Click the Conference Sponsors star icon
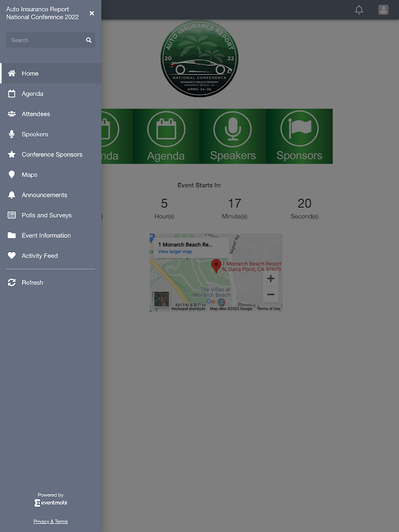This screenshot has height=532, width=399. [11, 154]
